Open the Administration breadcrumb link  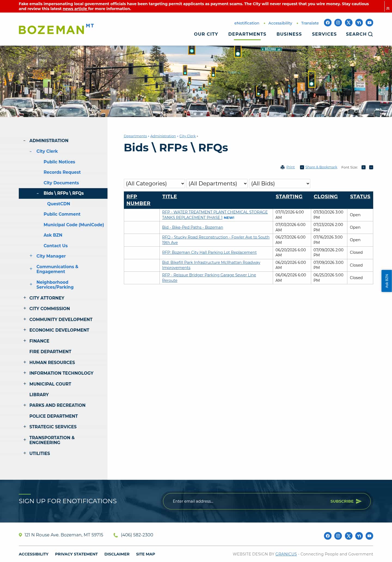click(163, 136)
